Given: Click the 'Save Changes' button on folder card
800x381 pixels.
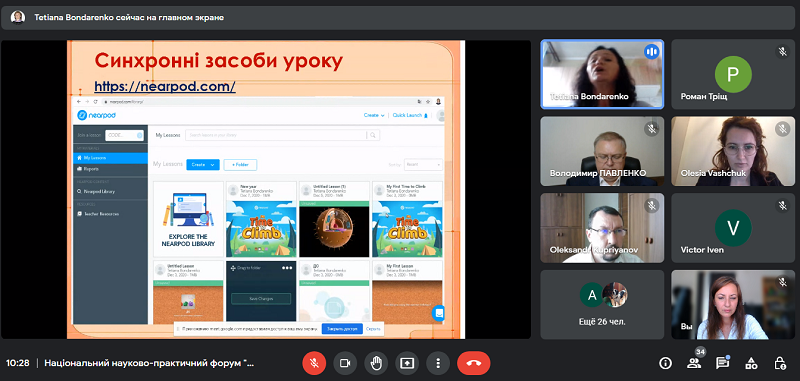Looking at the screenshot, I should [261, 299].
